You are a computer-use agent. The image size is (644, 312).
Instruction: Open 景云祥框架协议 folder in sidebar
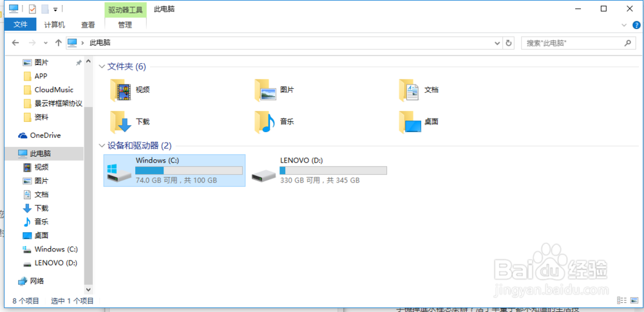tap(53, 103)
